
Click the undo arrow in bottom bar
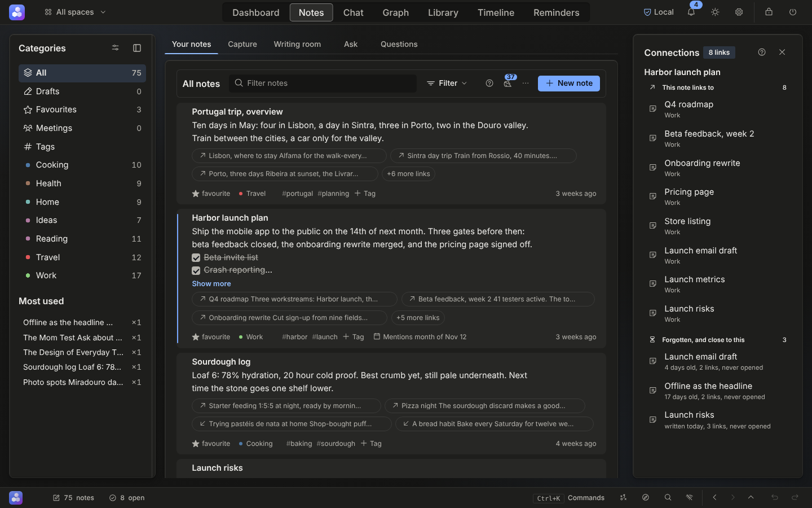(x=775, y=497)
